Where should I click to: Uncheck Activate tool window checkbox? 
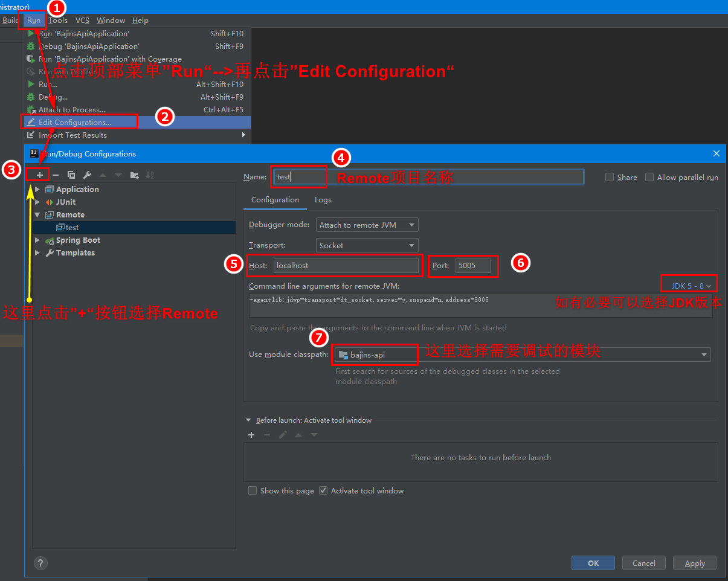(323, 490)
